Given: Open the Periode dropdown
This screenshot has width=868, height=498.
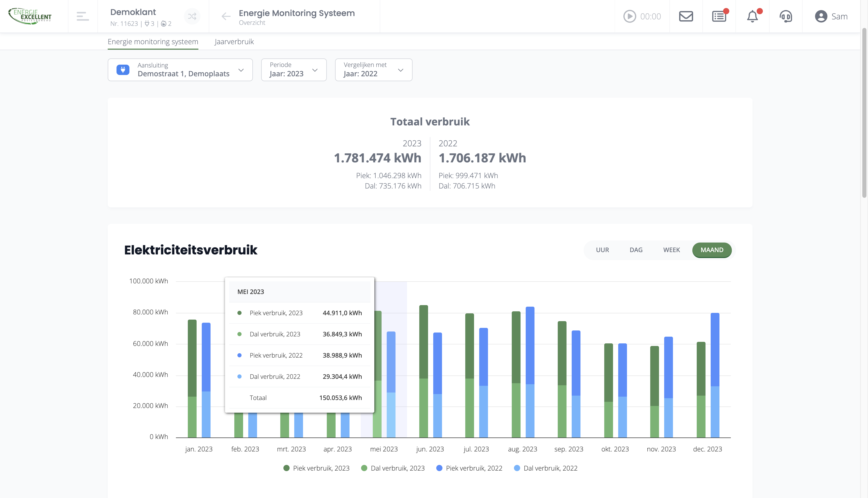Looking at the screenshot, I should pos(293,70).
